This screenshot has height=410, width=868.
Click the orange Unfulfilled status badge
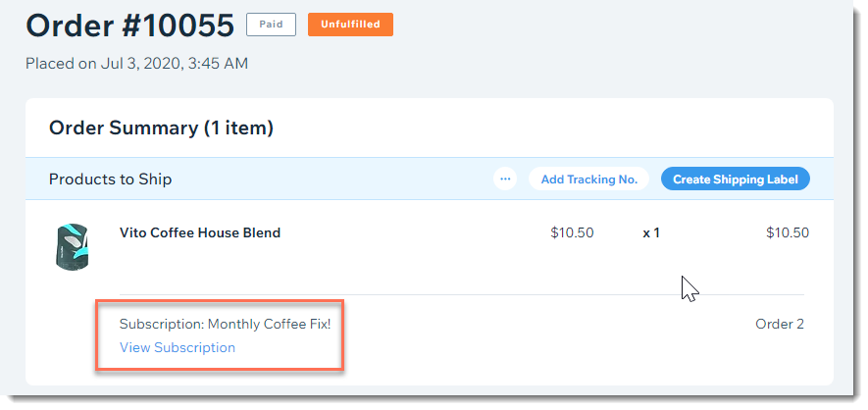350,25
